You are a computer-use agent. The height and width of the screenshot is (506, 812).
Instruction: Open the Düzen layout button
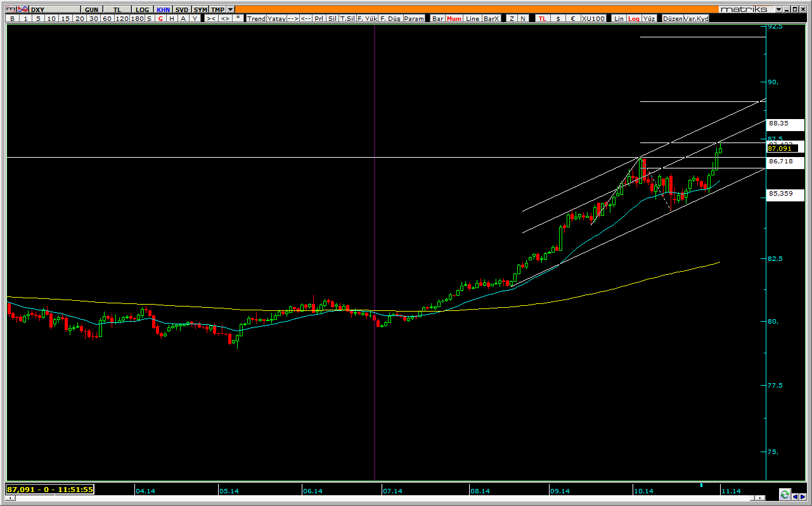coord(672,18)
